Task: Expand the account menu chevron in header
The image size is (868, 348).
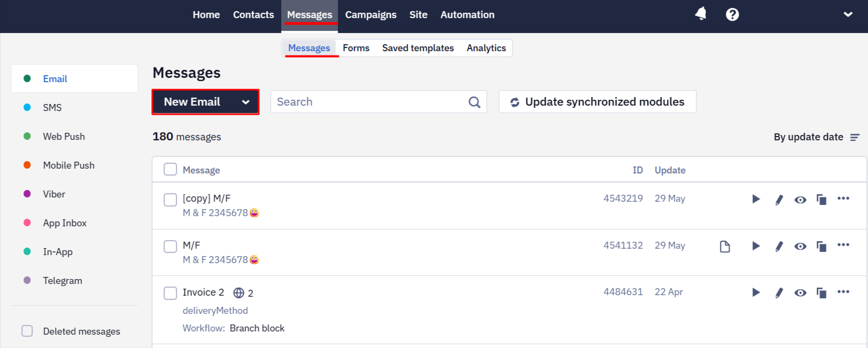Action: point(848,14)
